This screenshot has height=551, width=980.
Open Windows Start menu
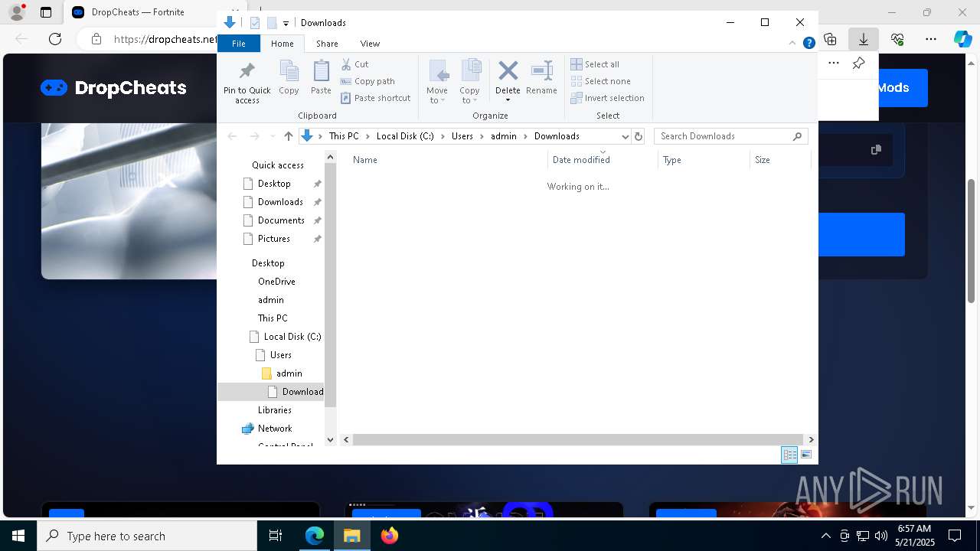pyautogui.click(x=18, y=536)
